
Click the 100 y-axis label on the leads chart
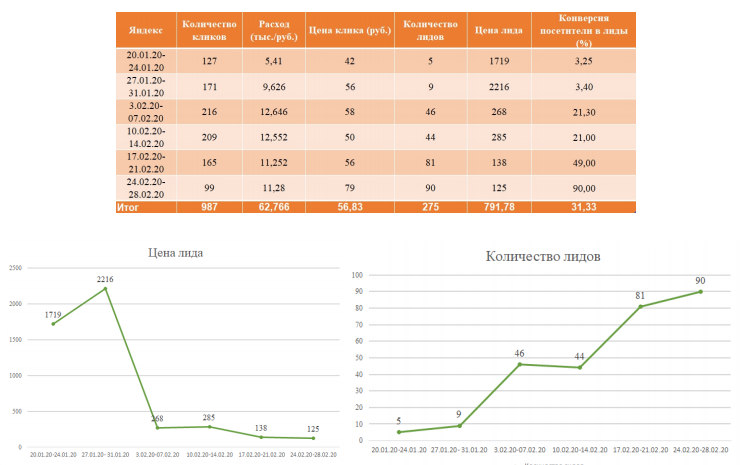(x=357, y=274)
